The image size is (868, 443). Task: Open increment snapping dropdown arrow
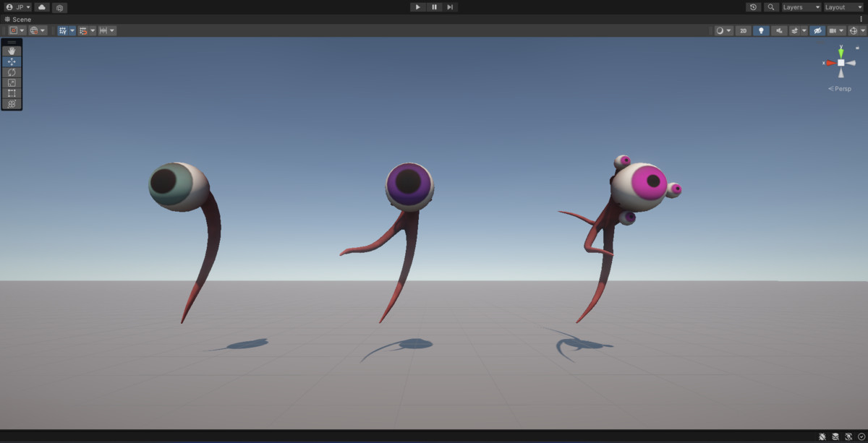pyautogui.click(x=112, y=31)
